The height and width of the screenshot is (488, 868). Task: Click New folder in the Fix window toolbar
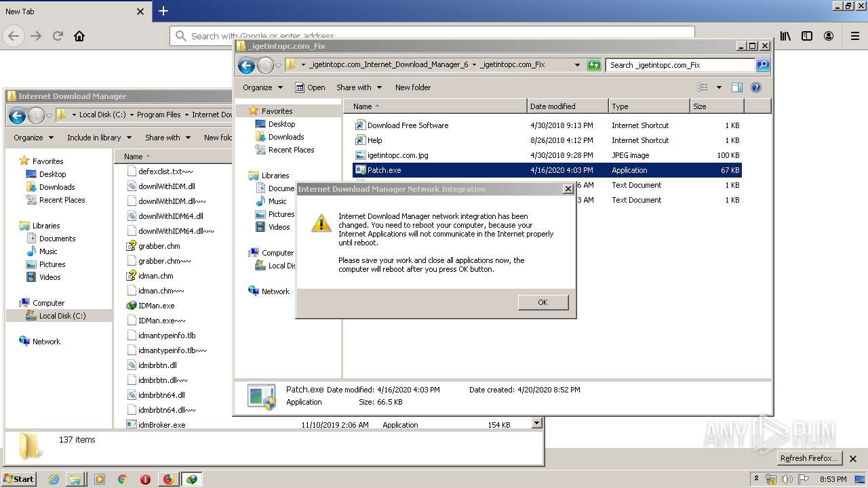(x=413, y=87)
